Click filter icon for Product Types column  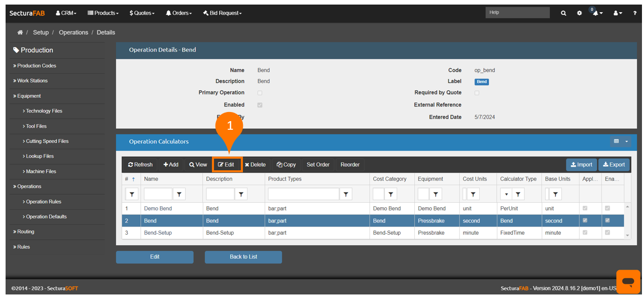346,194
